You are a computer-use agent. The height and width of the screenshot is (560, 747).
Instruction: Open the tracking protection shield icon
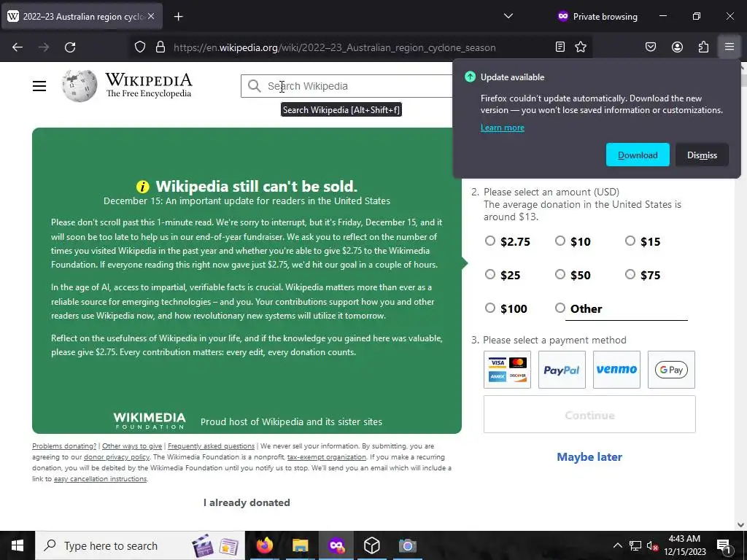point(139,47)
